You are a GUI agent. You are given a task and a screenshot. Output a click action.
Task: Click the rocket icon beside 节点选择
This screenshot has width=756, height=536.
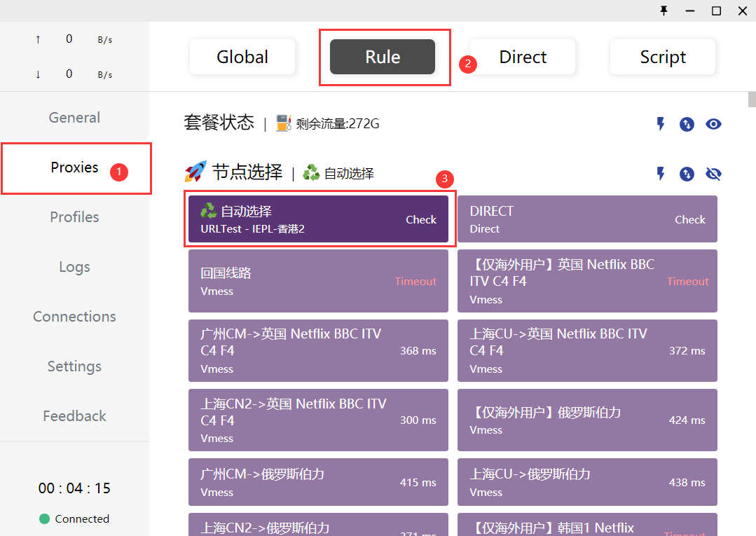pos(195,172)
